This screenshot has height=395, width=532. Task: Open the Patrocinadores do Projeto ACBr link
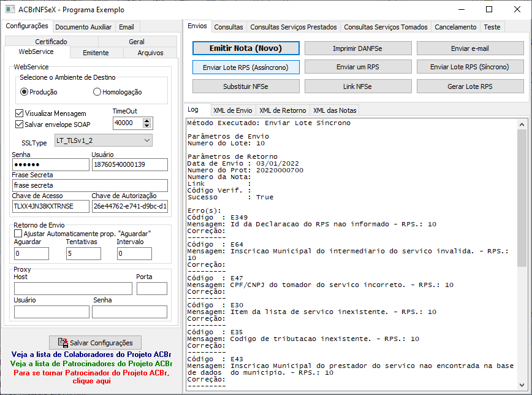point(91,364)
